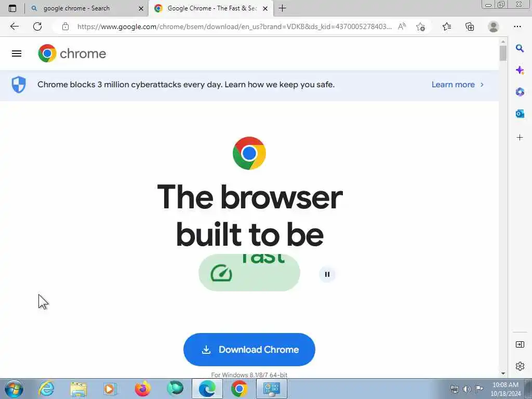Open the Action Center flag icon
This screenshot has height=399, width=532.
click(479, 389)
